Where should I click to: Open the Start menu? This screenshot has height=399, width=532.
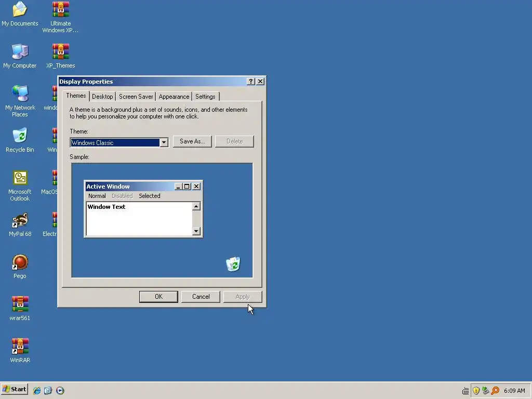coord(14,390)
